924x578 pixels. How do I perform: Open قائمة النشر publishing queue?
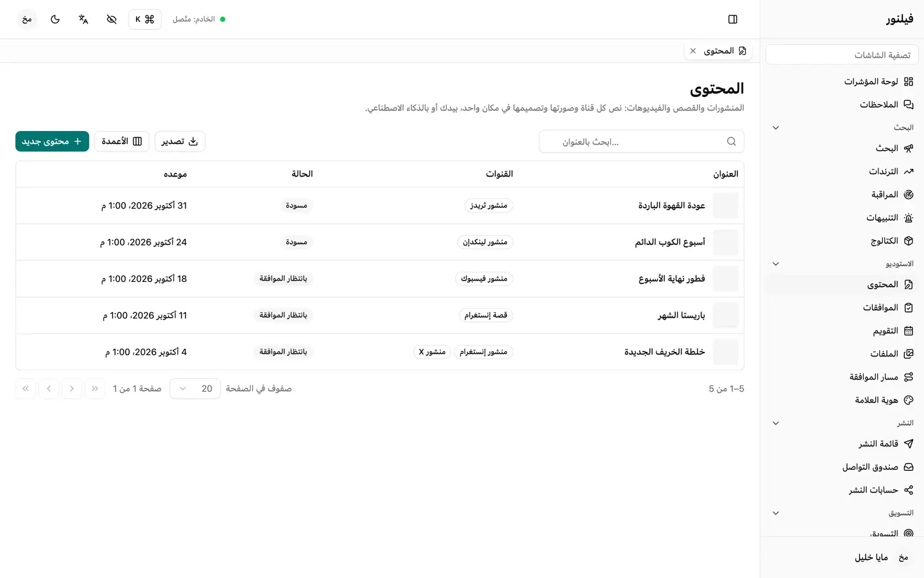[842, 444]
